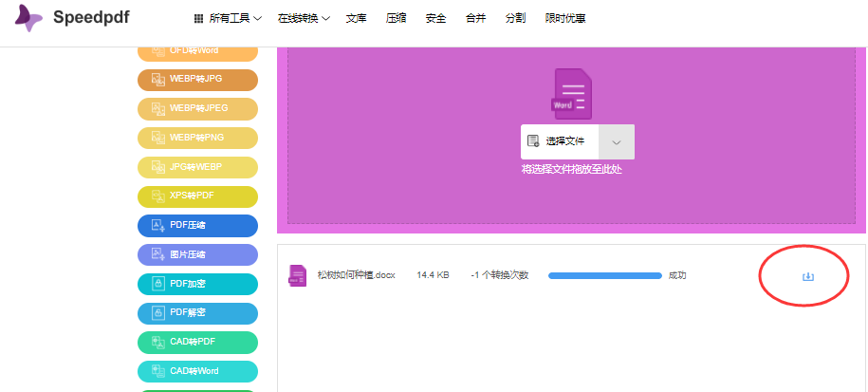The width and height of the screenshot is (868, 392).
Task: Click the WEBP转PNG image icon
Action: tap(158, 138)
